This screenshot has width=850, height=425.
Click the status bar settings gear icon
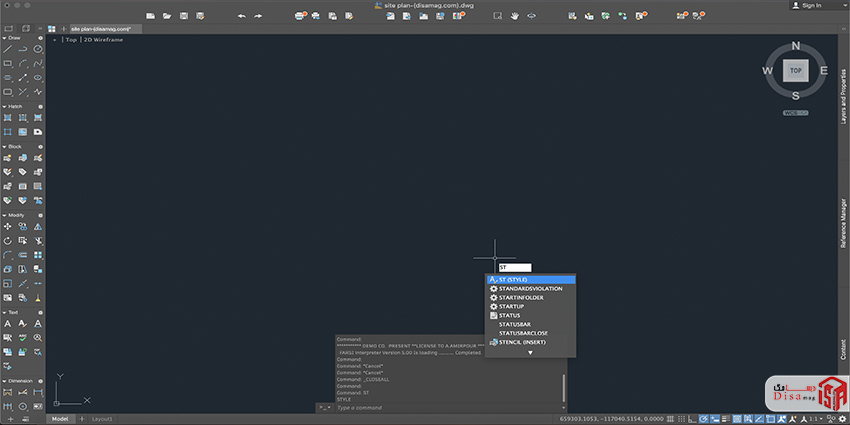click(841, 418)
